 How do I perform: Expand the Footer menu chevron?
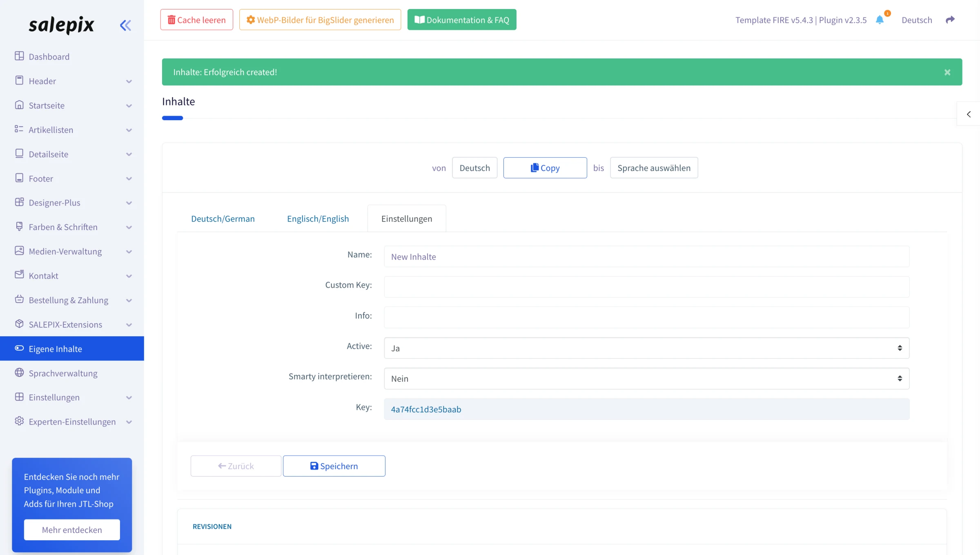click(129, 179)
